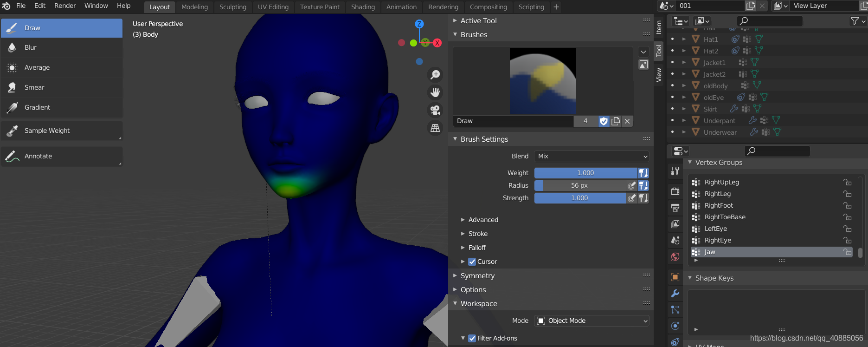
Task: Click Skirt row modifier wrench icon
Action: (734, 109)
